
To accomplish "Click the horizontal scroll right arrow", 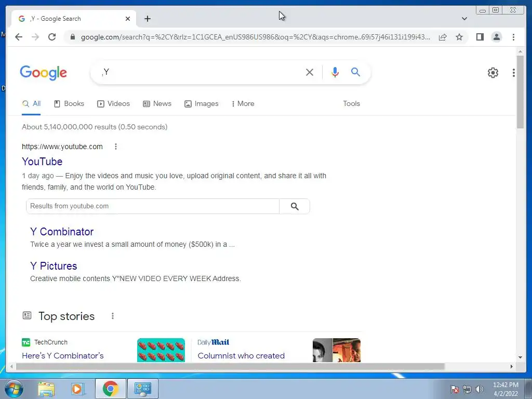I will 512,366.
